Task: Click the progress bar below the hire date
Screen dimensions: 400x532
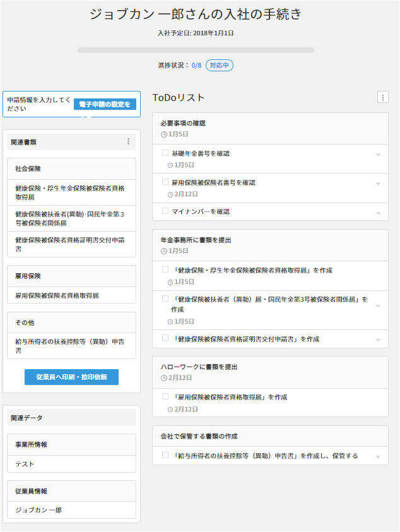Action: 196,50
